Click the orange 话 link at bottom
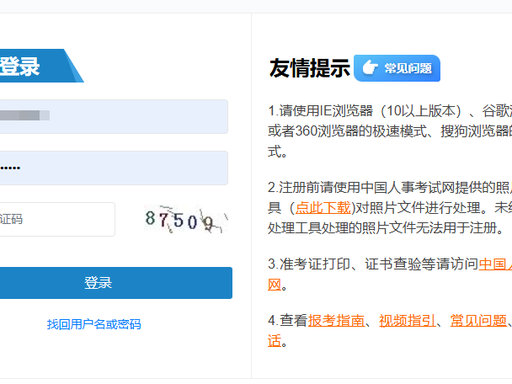Screen dimensions: 512x384 [274, 341]
